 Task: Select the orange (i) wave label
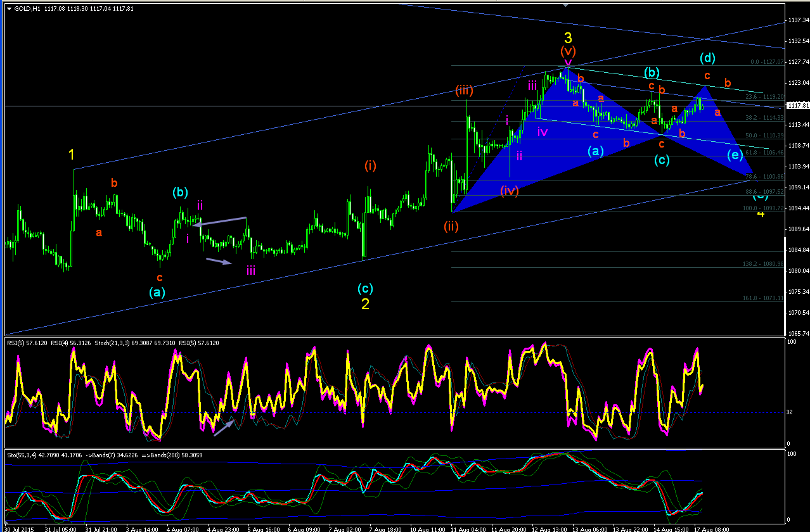click(x=370, y=166)
